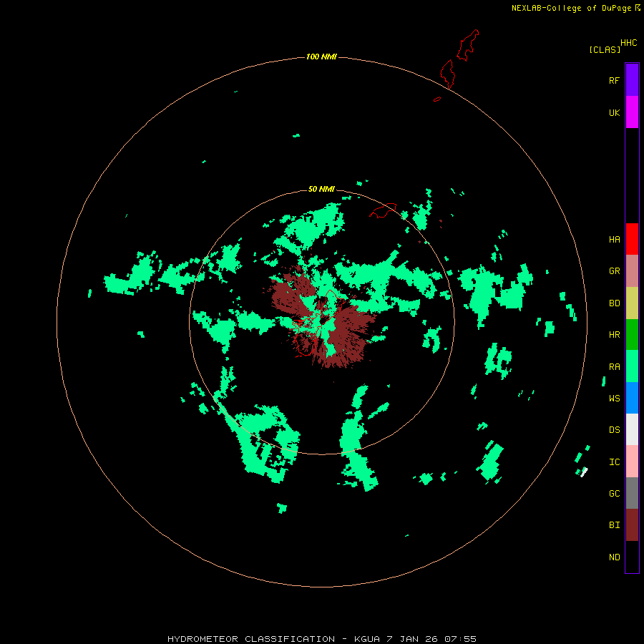Click the IC legend label
Viewport: 644px width, 644px height.
click(614, 462)
